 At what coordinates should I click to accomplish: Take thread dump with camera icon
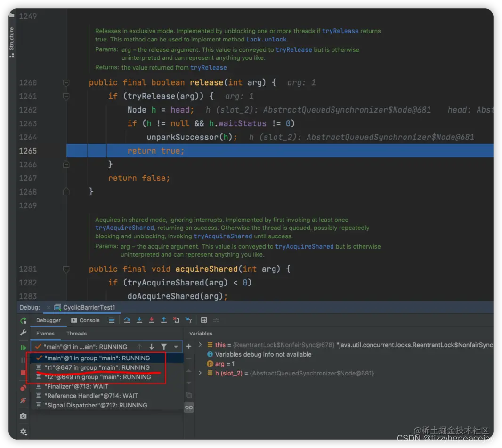pyautogui.click(x=23, y=416)
